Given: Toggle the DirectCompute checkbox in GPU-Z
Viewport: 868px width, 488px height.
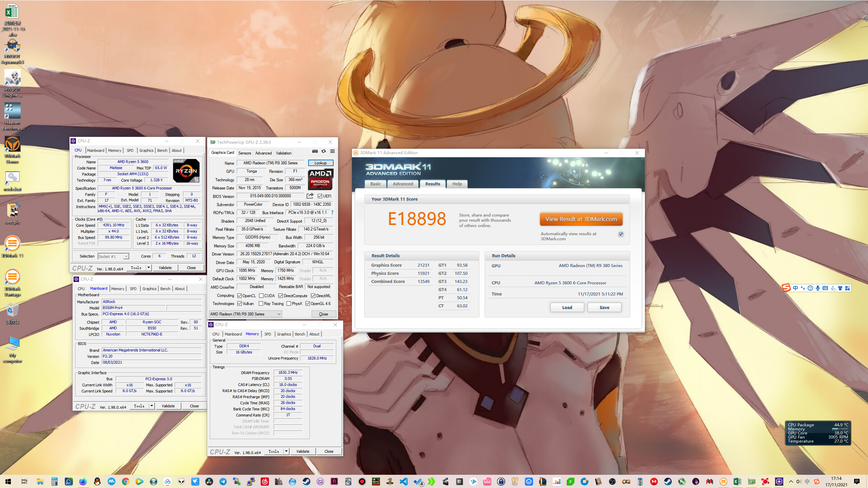Looking at the screenshot, I should (280, 296).
